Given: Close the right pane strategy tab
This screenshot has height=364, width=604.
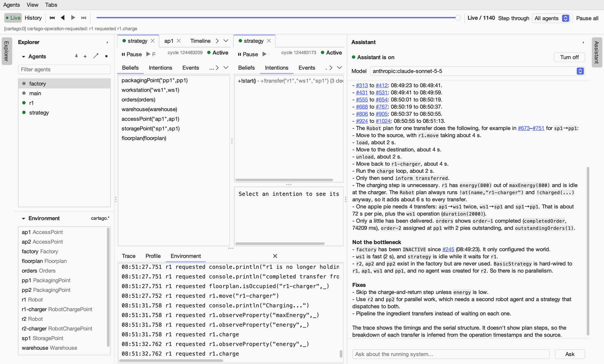Looking at the screenshot, I should pos(269,41).
